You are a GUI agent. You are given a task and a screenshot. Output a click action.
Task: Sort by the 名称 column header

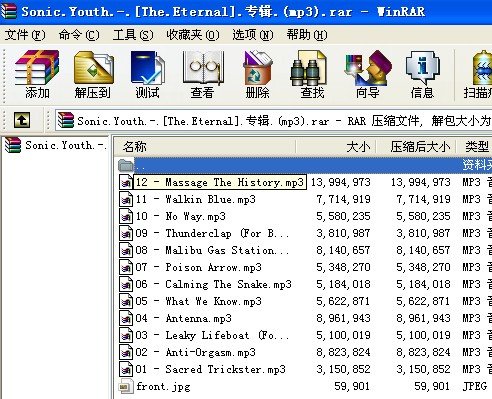tap(205, 146)
